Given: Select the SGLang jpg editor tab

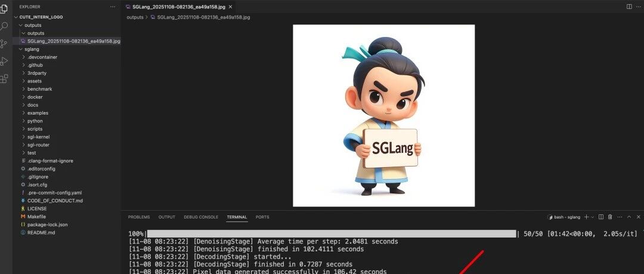Looking at the screenshot, I should click(x=179, y=7).
